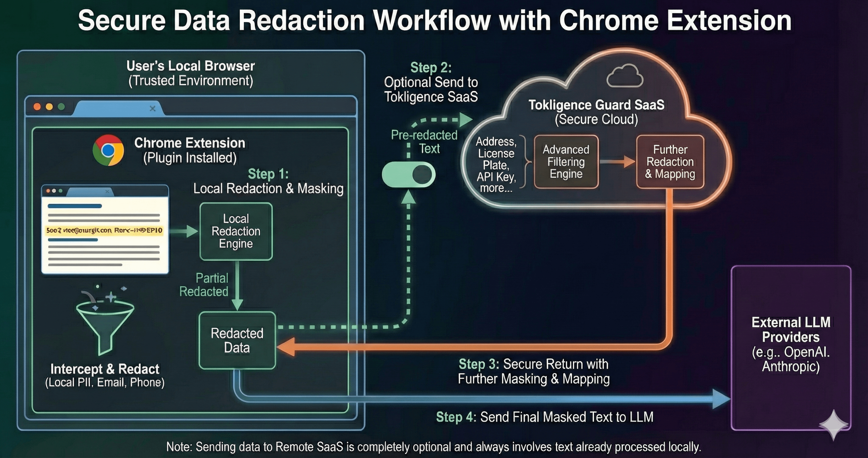868x458 pixels.
Task: Select Further Redaction & Mapping box
Action: (x=670, y=162)
